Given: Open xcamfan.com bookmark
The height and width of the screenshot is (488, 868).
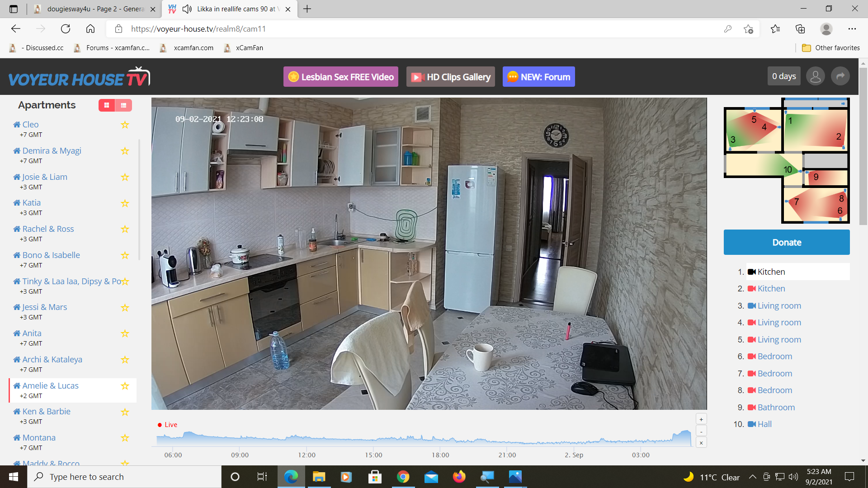Looking at the screenshot, I should 193,48.
